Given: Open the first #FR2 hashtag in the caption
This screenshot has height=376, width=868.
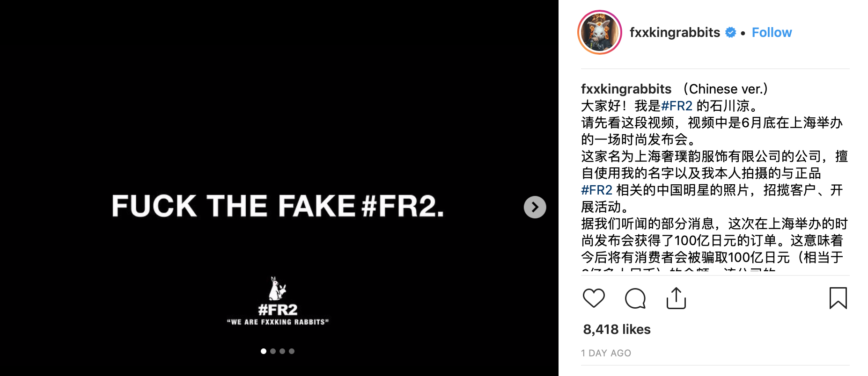Looking at the screenshot, I should coord(677,106).
